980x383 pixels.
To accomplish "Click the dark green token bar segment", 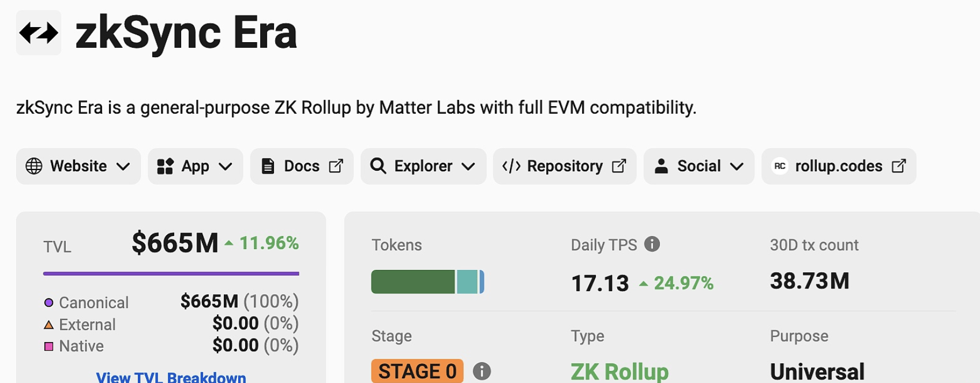I will pyautogui.click(x=412, y=282).
